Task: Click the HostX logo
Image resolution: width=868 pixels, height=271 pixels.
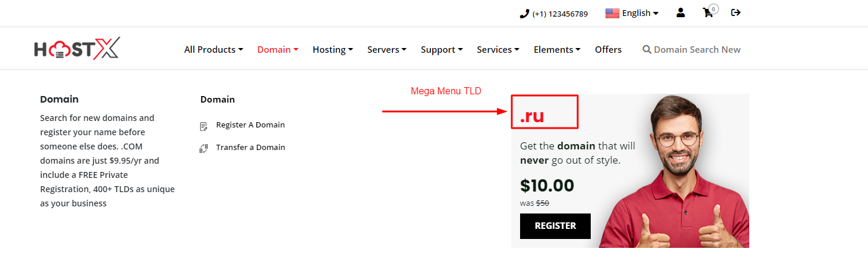Action: pyautogui.click(x=77, y=49)
